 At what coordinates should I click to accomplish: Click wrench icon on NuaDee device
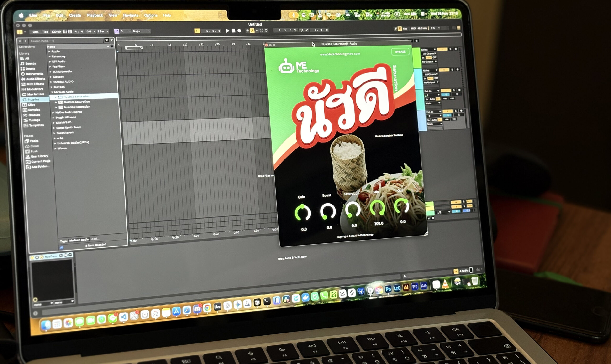(42, 257)
